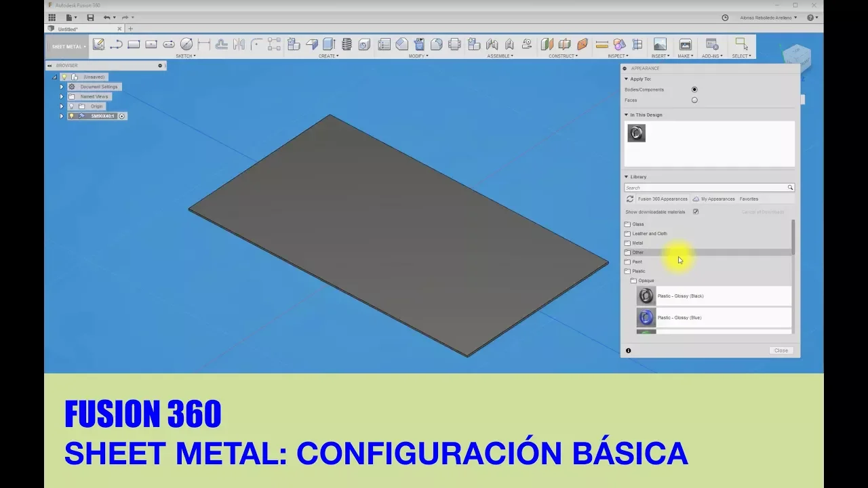Switch to Favorites tab
The width and height of the screenshot is (868, 488).
pos(749,199)
